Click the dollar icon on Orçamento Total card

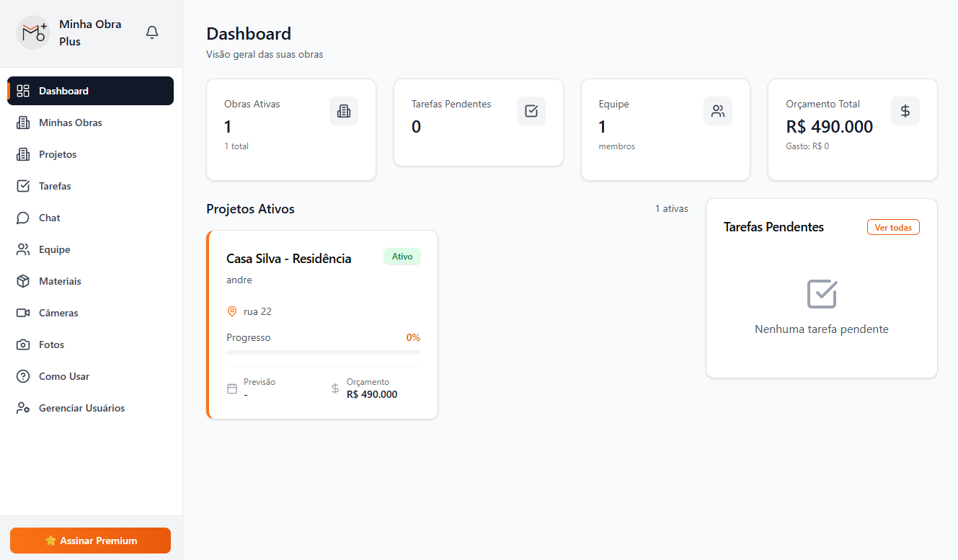[905, 111]
